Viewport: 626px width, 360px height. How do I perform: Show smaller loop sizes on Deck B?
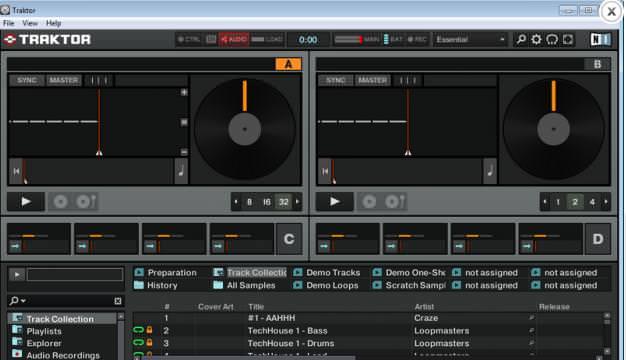tap(545, 202)
